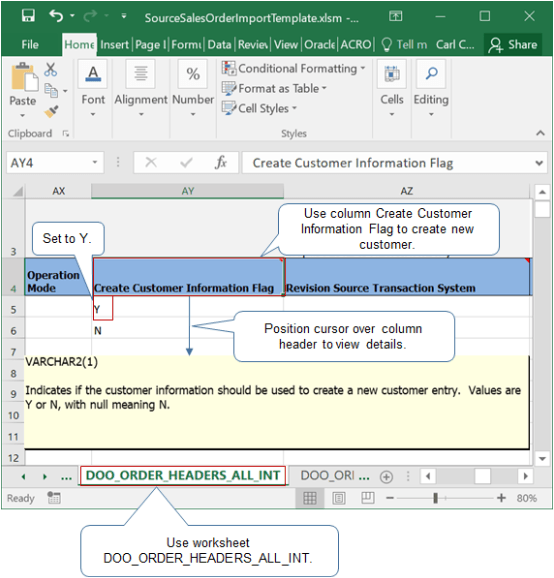The width and height of the screenshot is (554, 578).
Task: Open the Number group button
Action: point(193,88)
